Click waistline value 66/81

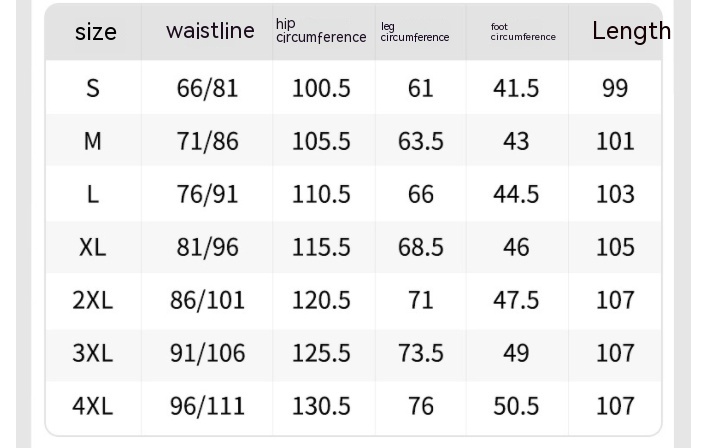click(207, 88)
